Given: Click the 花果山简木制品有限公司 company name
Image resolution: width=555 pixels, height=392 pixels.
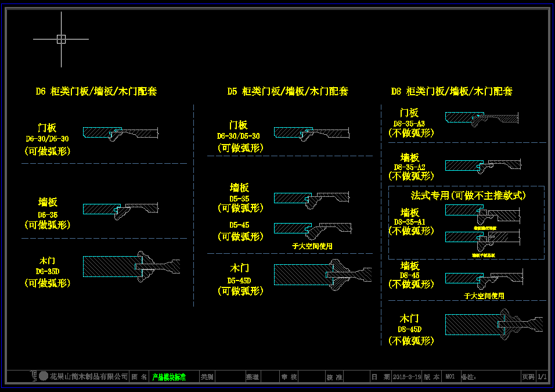Looking at the screenshot, I should coord(89,377).
